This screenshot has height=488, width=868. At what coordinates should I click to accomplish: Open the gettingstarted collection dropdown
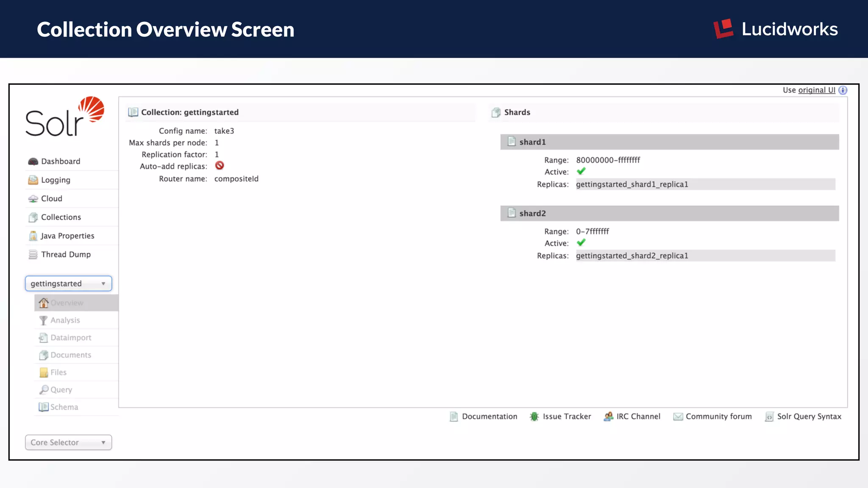point(69,283)
